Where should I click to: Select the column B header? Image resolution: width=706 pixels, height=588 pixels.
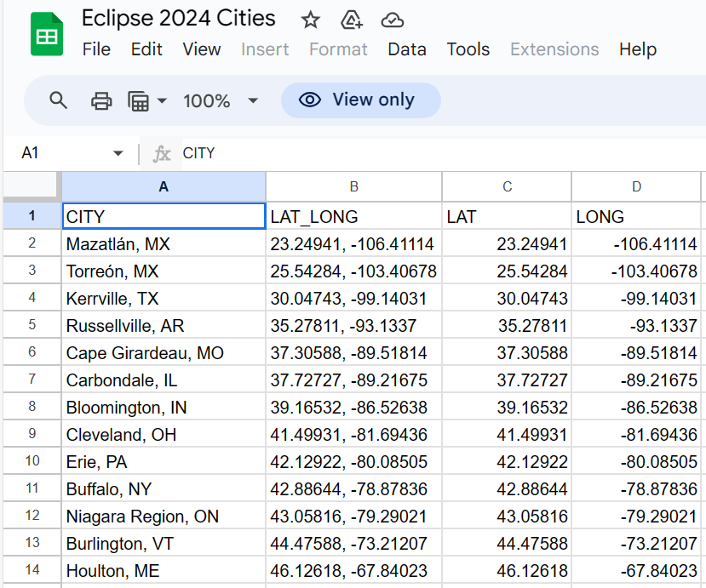pyautogui.click(x=353, y=186)
